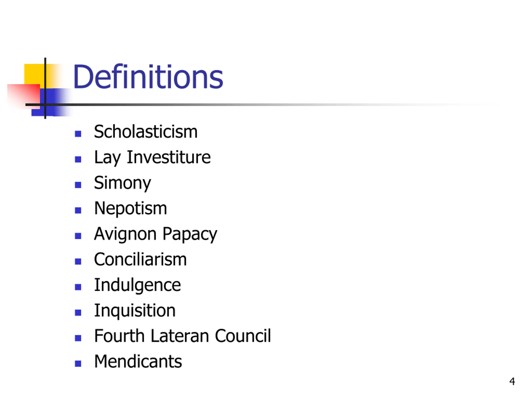Viewport: 532px width, 399px height.
Task: Click the Lay Investiture list item
Action: [152, 158]
